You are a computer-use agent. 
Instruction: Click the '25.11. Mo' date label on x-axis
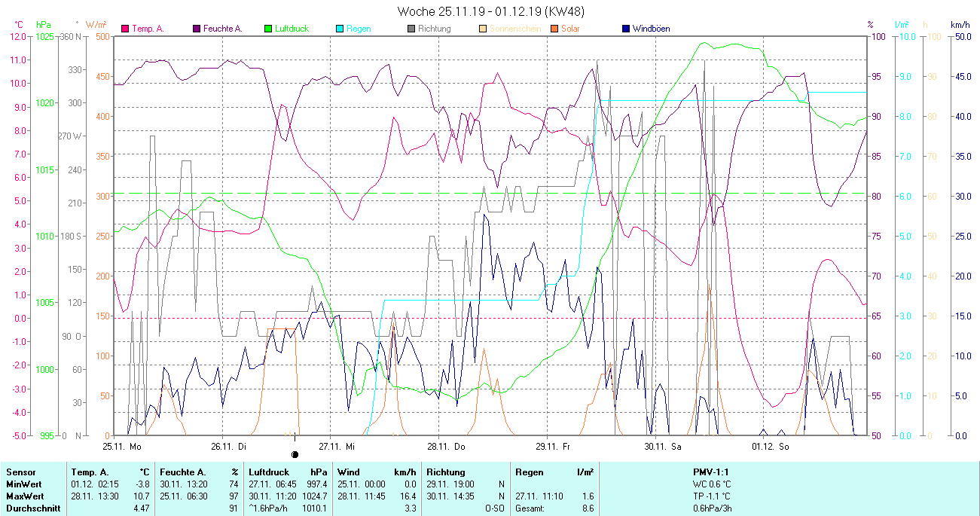123,447
